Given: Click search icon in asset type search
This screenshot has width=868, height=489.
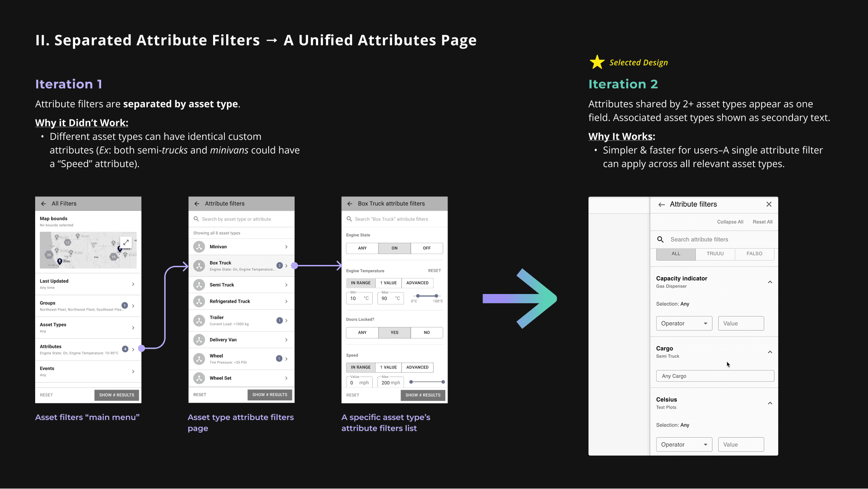Looking at the screenshot, I should pos(196,219).
